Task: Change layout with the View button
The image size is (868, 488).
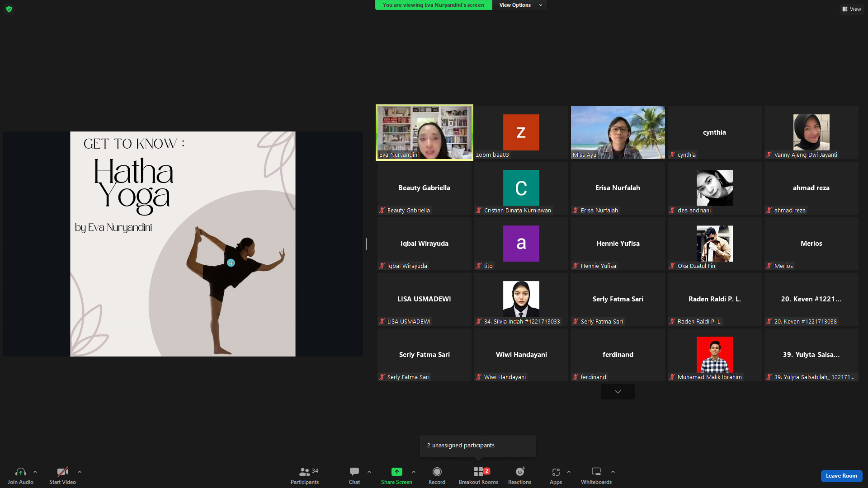Action: coord(852,9)
